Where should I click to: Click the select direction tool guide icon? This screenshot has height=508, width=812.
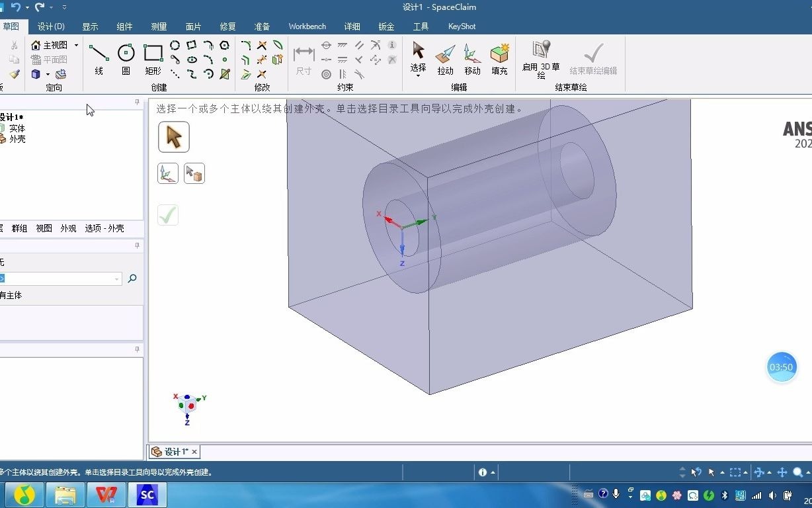tap(168, 173)
